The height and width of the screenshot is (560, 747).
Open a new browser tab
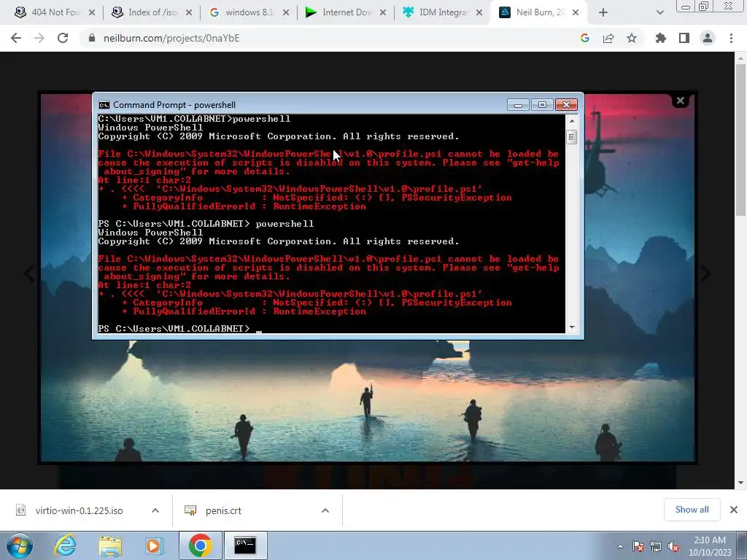(603, 13)
